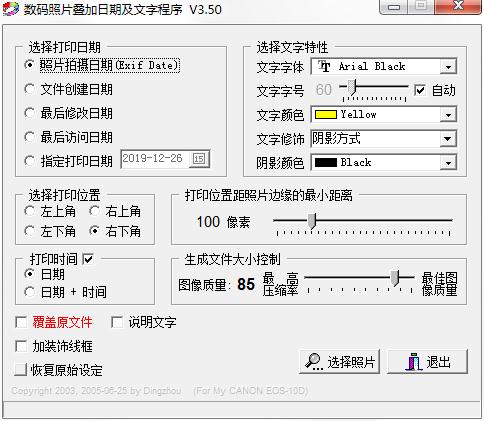Click the font size value 60
The image size is (484, 421).
click(324, 90)
